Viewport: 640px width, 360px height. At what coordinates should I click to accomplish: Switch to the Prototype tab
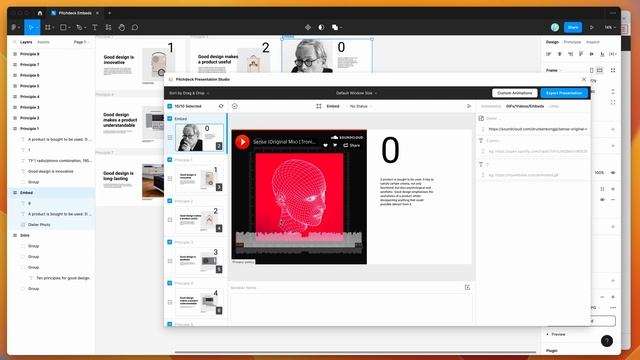tap(572, 42)
